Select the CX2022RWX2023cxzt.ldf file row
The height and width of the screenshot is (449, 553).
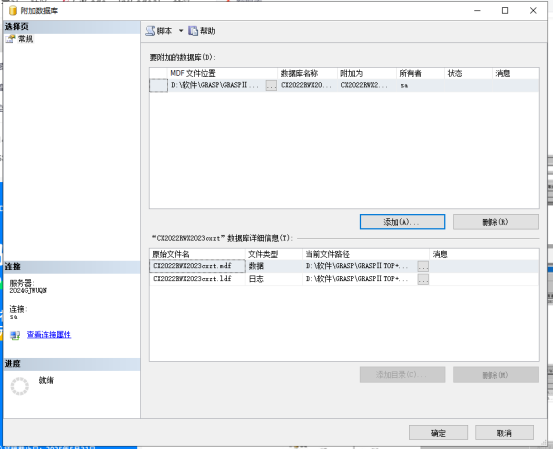pos(344,279)
